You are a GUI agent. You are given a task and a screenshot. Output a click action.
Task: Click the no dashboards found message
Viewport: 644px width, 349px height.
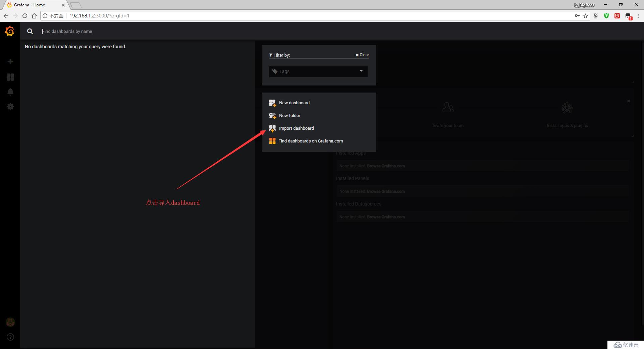tap(75, 47)
